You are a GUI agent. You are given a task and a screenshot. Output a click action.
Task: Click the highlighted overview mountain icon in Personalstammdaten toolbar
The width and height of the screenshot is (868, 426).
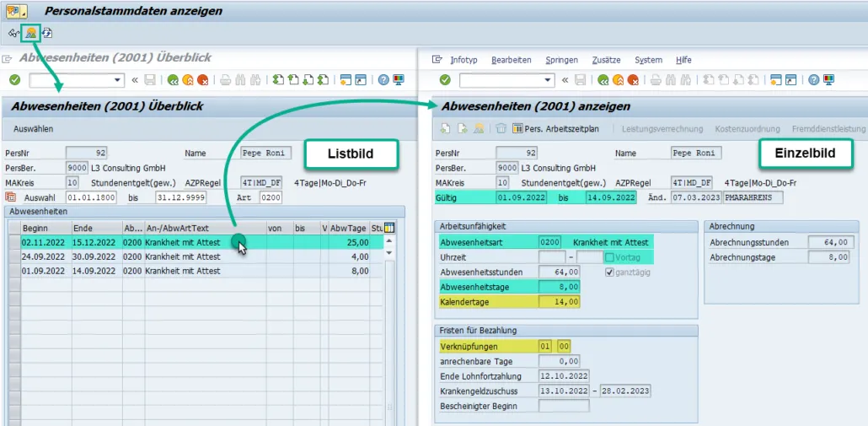coord(31,33)
